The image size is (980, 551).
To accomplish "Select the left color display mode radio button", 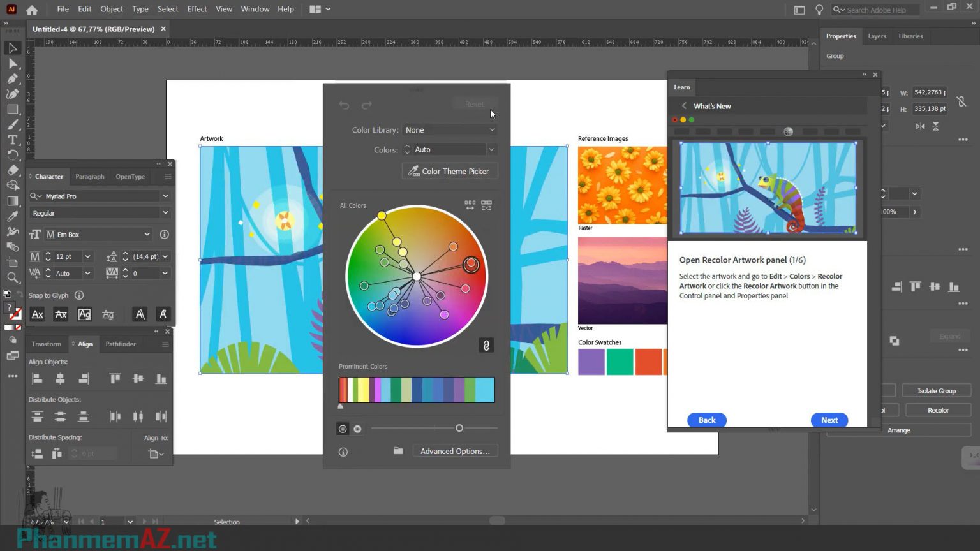I will tap(343, 429).
